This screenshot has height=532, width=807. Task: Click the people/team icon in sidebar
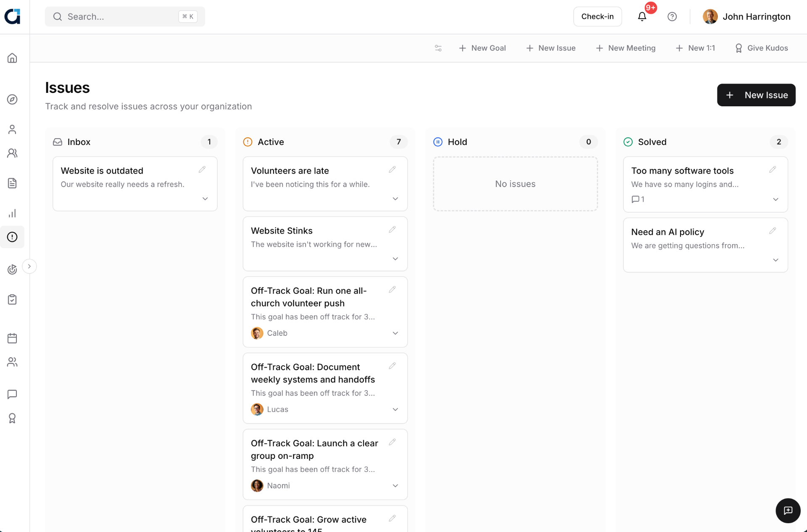12,153
